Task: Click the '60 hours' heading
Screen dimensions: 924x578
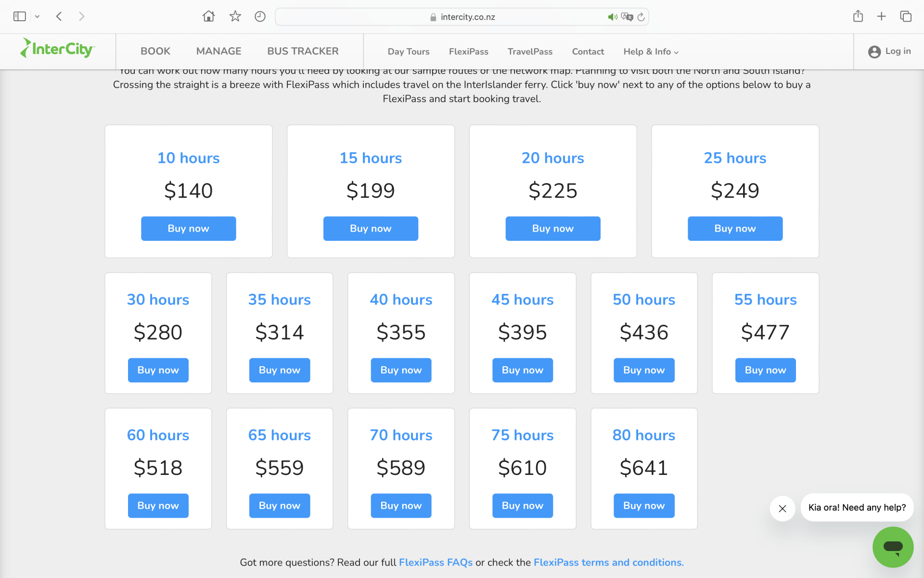Action: (x=158, y=435)
